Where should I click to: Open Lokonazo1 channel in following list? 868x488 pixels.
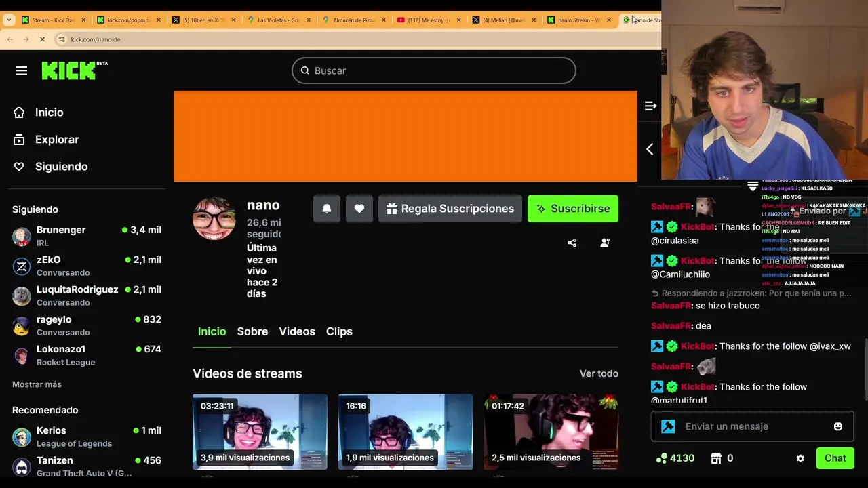coord(87,355)
